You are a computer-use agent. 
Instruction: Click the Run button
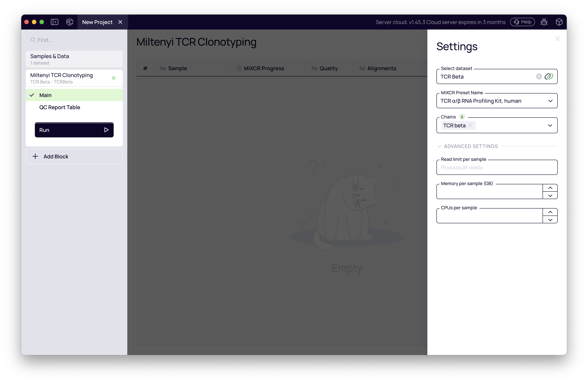pos(74,130)
